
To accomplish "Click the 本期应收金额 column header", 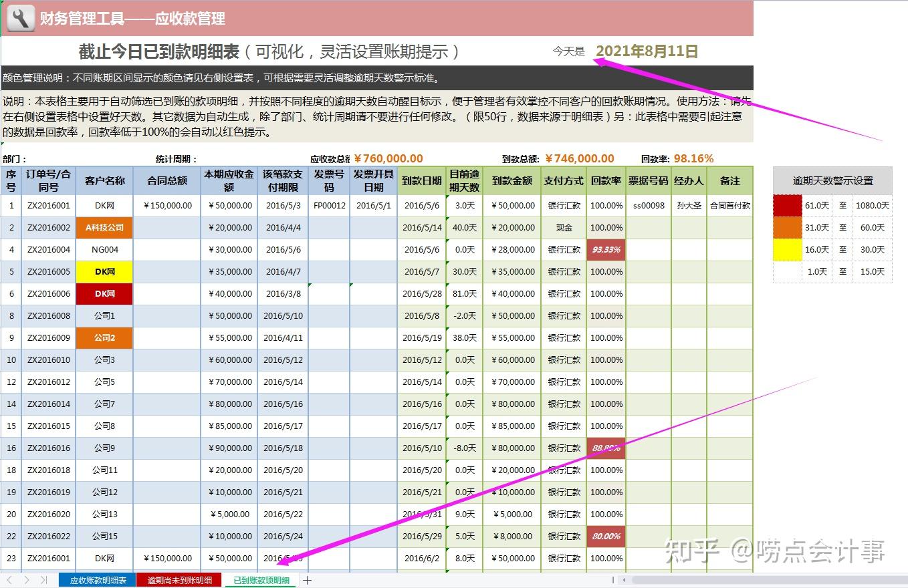I will pyautogui.click(x=229, y=180).
